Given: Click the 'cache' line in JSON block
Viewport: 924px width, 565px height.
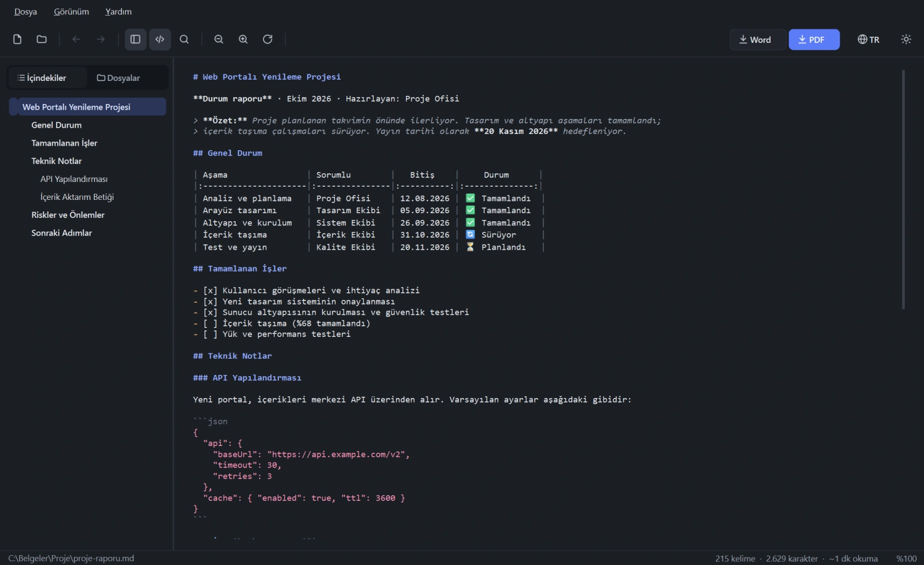Looking at the screenshot, I should tap(304, 498).
